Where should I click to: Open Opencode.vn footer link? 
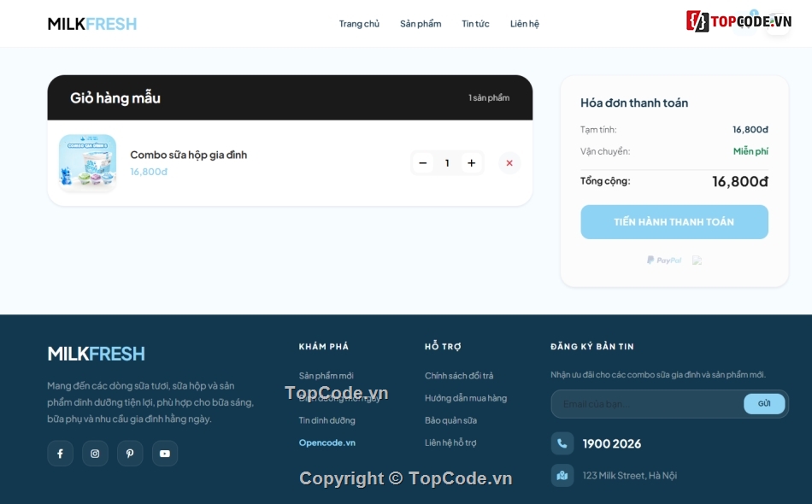click(x=327, y=442)
